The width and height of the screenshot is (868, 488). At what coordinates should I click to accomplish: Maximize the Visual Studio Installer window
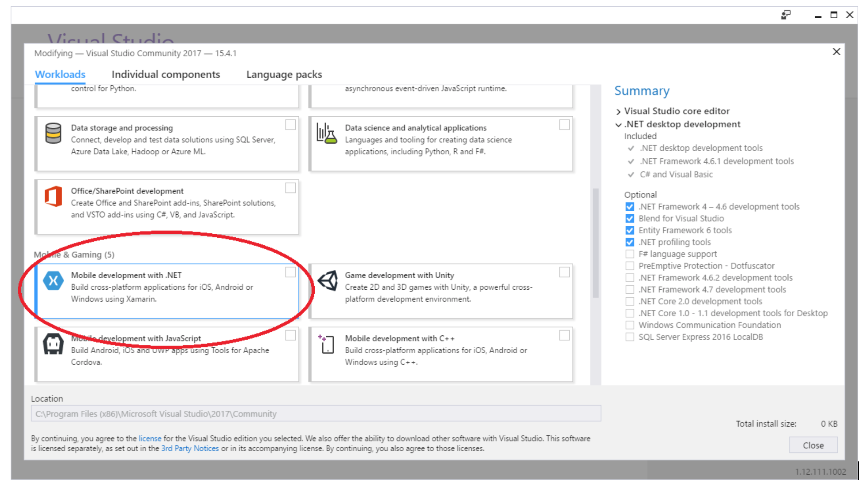(834, 15)
